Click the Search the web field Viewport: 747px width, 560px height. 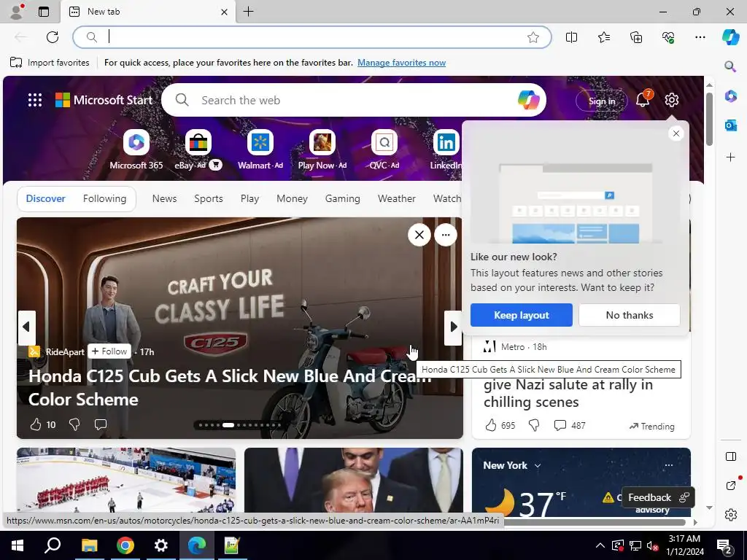pyautogui.click(x=354, y=100)
